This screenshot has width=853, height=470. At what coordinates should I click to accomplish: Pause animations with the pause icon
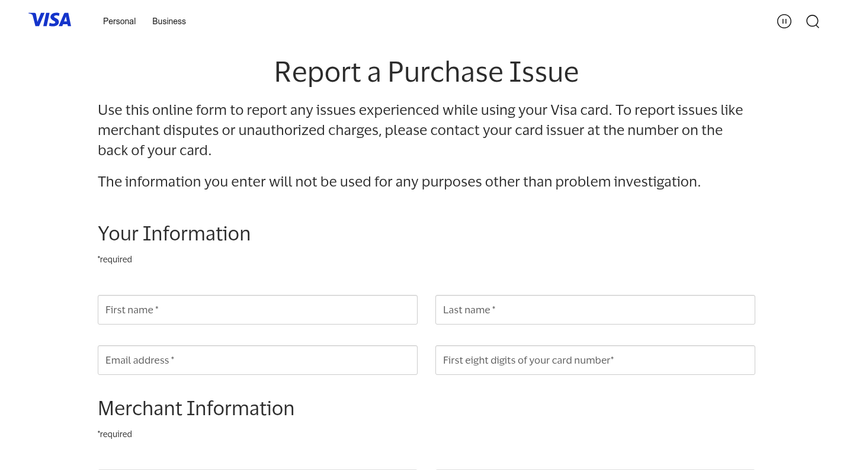pyautogui.click(x=784, y=21)
